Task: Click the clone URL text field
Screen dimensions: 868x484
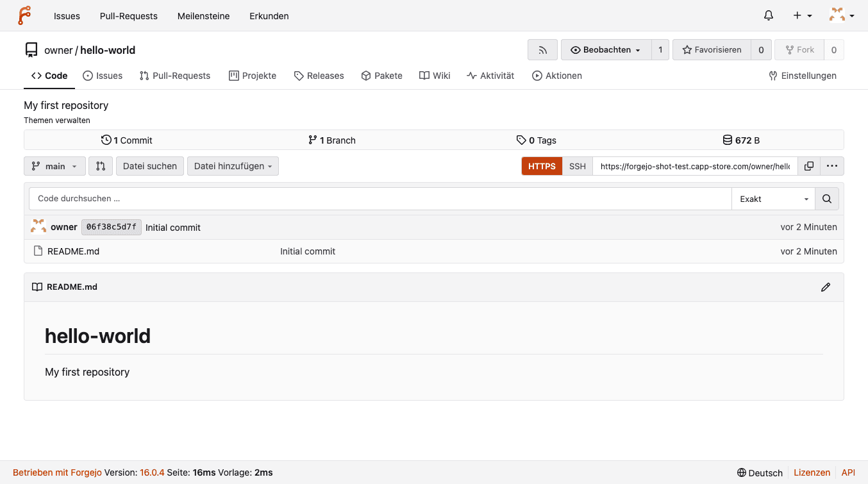Action: click(x=695, y=166)
